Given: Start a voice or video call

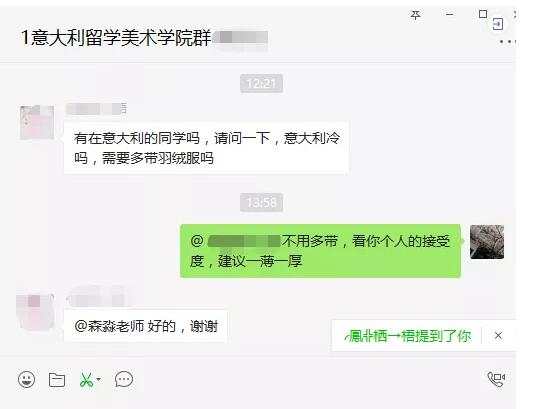Looking at the screenshot, I should point(496,379).
